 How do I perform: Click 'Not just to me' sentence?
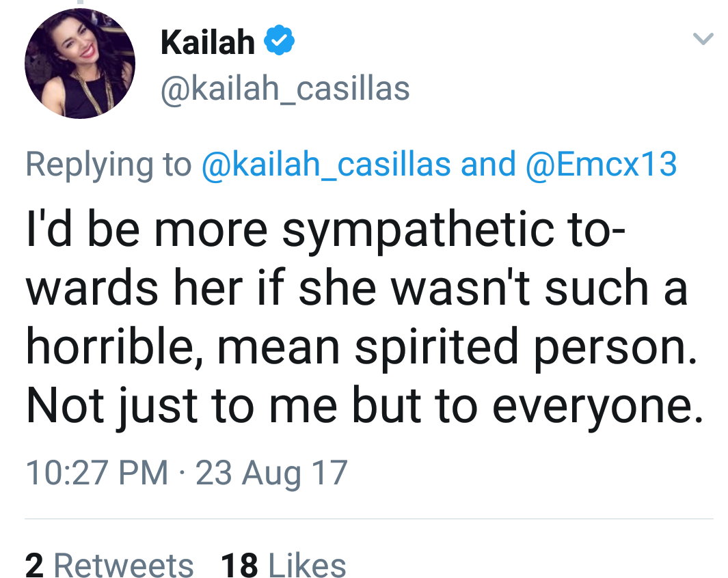point(181,405)
